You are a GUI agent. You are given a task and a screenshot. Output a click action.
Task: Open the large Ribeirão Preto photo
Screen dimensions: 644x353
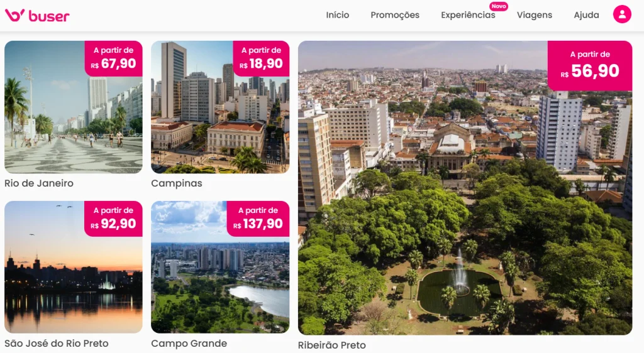465,188
